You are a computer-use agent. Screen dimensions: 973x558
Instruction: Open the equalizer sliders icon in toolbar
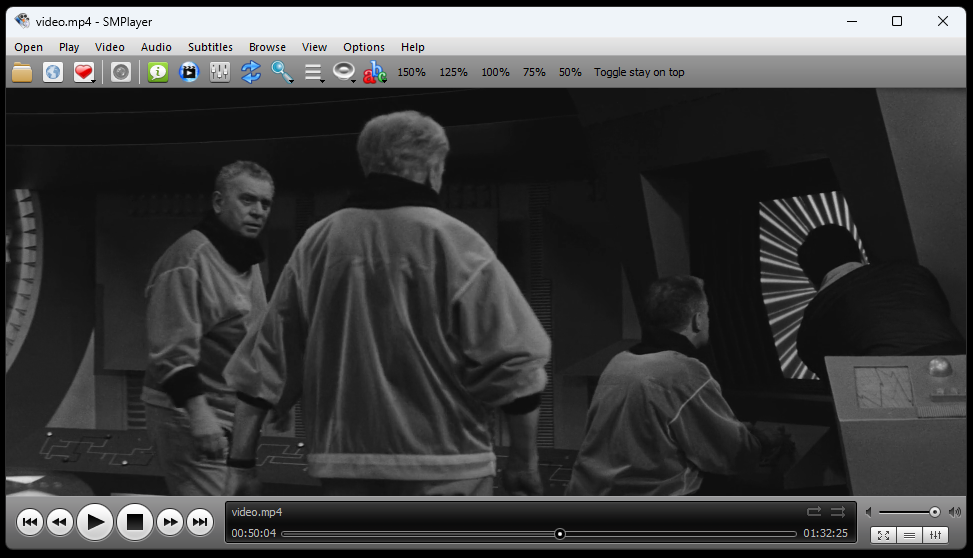[220, 72]
